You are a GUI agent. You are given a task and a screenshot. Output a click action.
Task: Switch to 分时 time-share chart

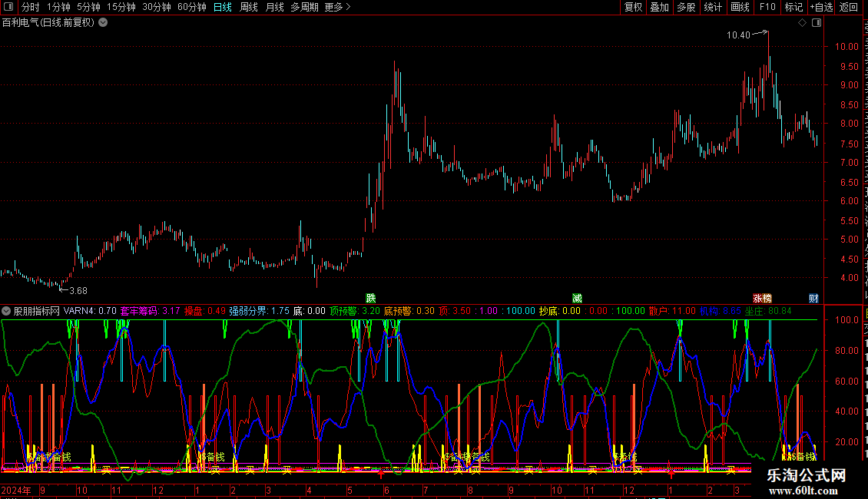click(x=31, y=7)
